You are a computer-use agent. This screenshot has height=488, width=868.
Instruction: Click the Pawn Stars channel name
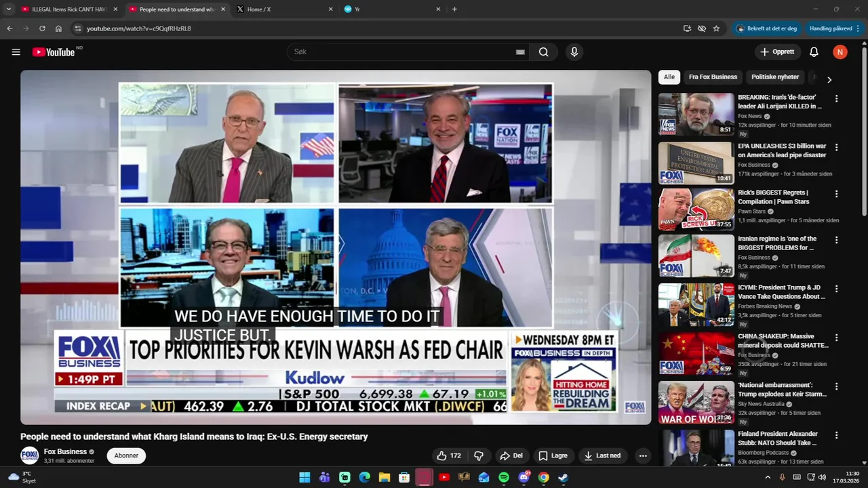point(751,211)
